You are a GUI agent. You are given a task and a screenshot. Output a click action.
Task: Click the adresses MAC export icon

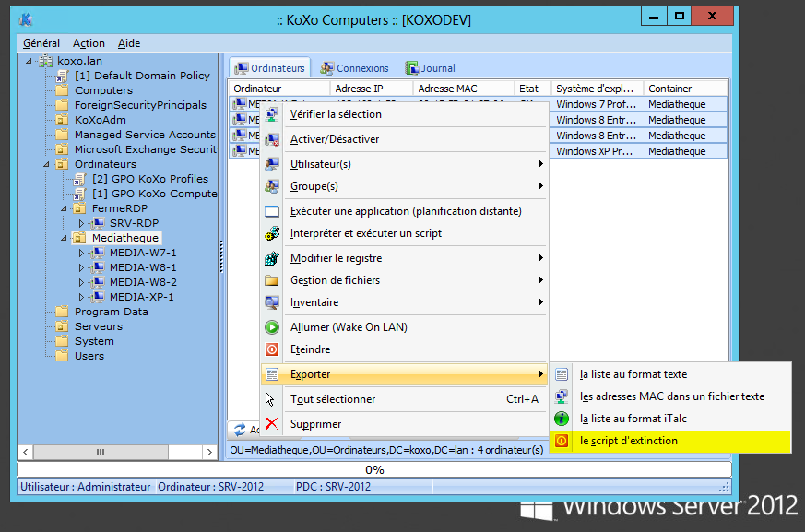(562, 396)
